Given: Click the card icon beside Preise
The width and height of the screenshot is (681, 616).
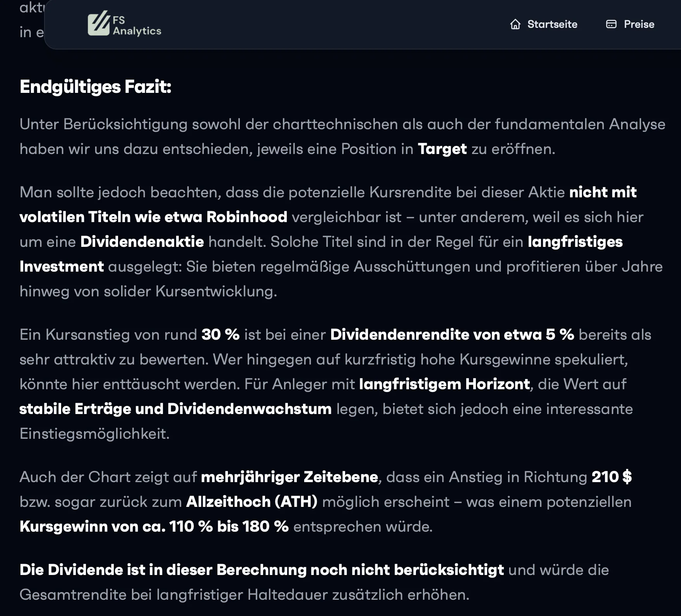Looking at the screenshot, I should coord(611,24).
